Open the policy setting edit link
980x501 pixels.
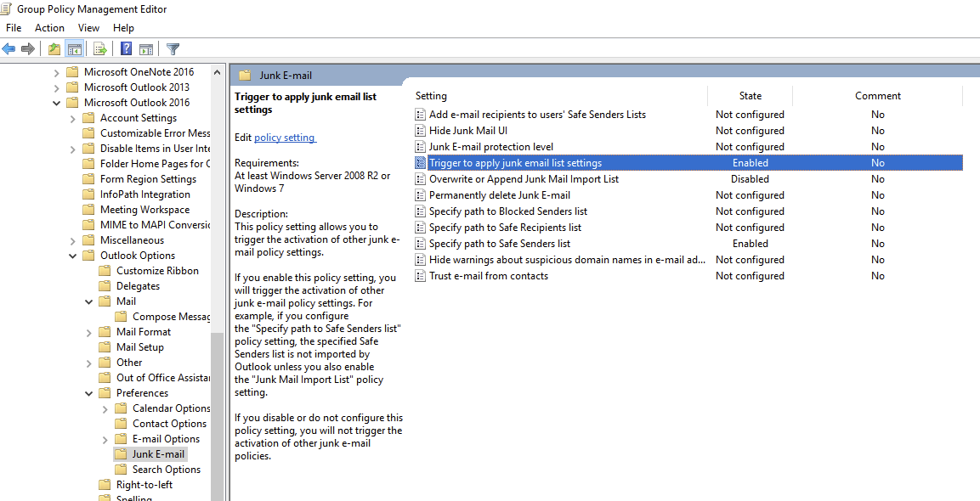285,138
